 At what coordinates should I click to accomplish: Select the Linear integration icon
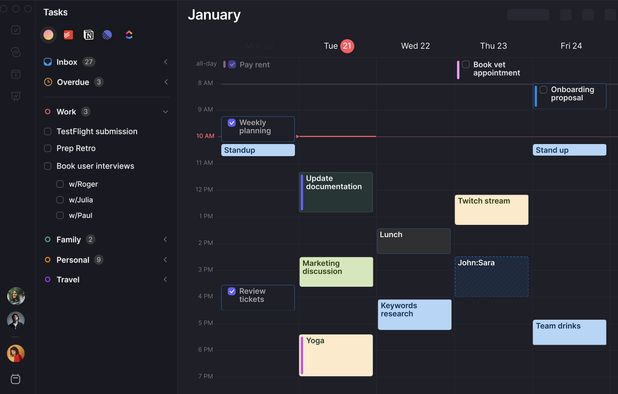pyautogui.click(x=107, y=35)
